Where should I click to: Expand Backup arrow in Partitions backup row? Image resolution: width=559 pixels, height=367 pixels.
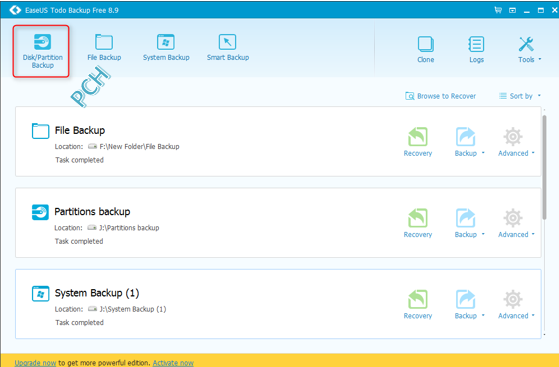pyautogui.click(x=483, y=234)
